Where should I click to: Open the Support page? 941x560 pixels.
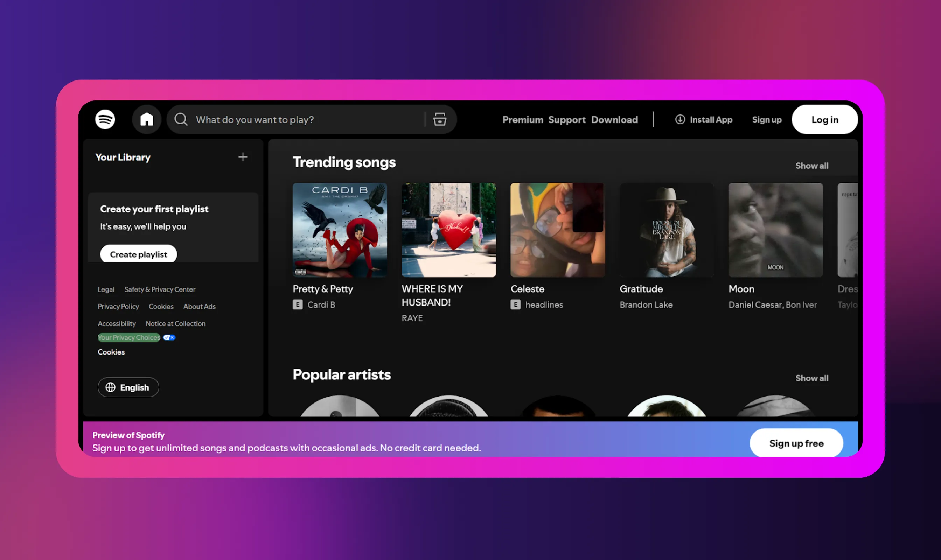pos(567,119)
